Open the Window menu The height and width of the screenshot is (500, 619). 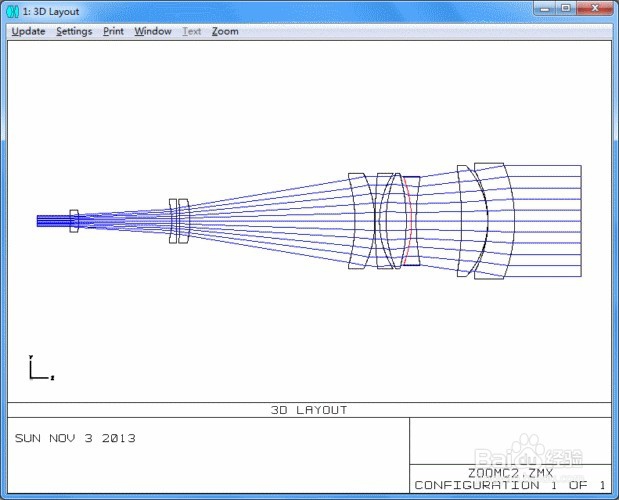[x=153, y=31]
